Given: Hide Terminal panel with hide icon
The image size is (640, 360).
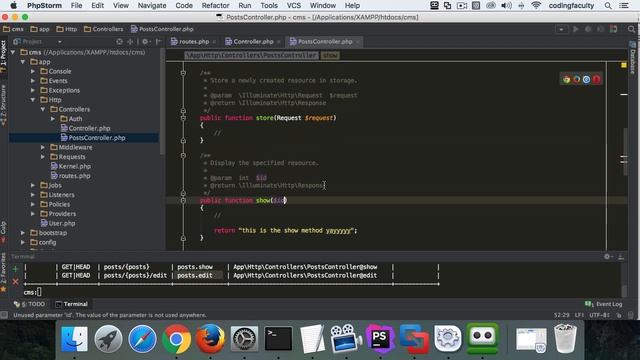Looking at the screenshot, I should pyautogui.click(x=621, y=257).
